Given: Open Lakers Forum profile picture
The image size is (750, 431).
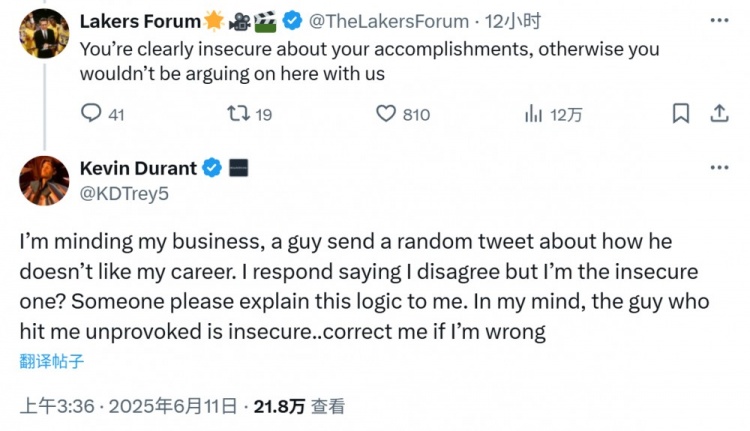Looking at the screenshot, I should pos(44,32).
